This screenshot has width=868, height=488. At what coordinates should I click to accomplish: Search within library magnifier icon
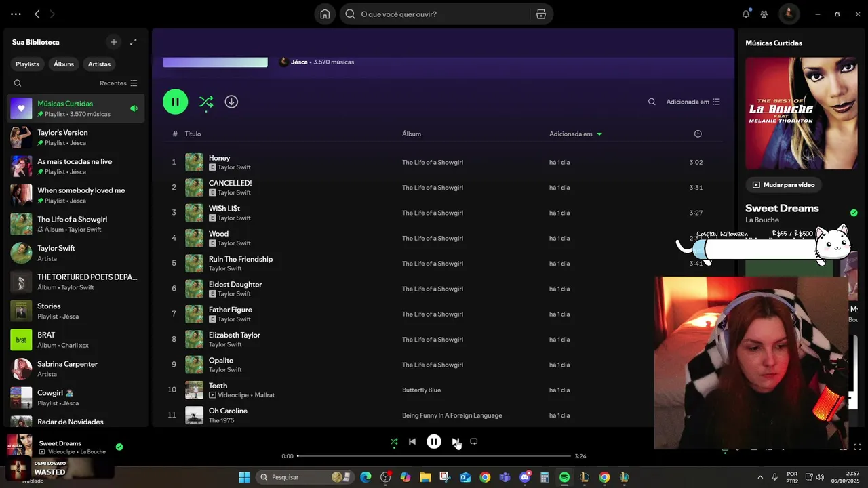(x=18, y=83)
